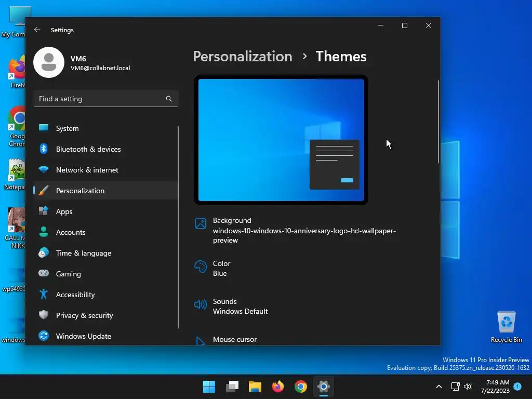The width and height of the screenshot is (532, 399).
Task: Open File Explorer from the taskbar
Action: (x=255, y=387)
